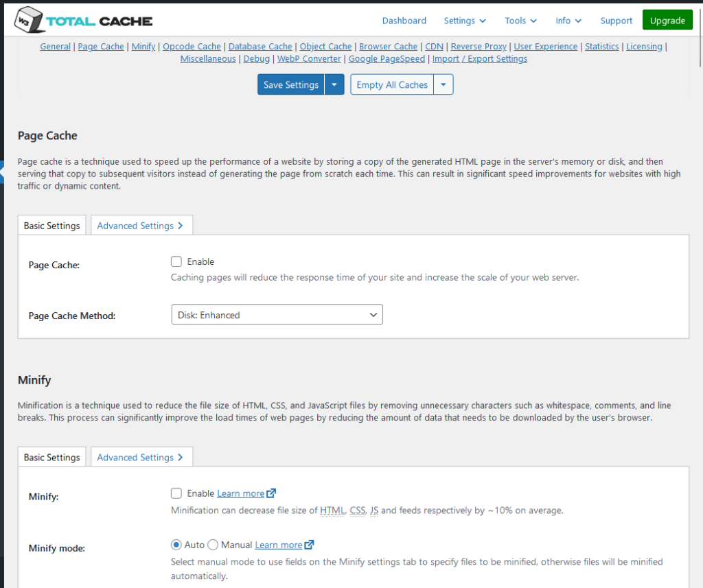Viewport: 703px width, 588px height.
Task: Click the Page Cache section heading
Action: click(47, 135)
